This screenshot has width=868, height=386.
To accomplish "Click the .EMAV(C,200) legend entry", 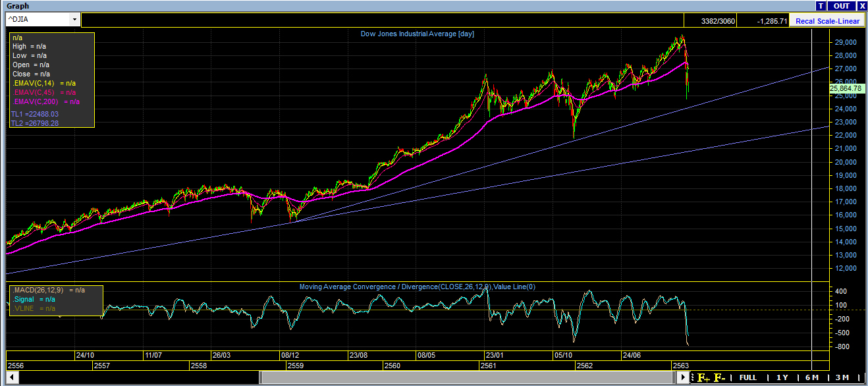I will (x=45, y=102).
